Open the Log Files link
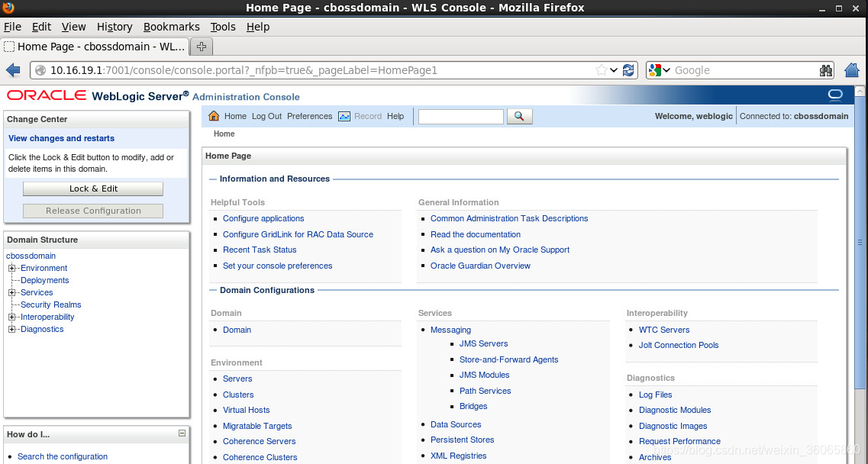The width and height of the screenshot is (868, 464). point(656,395)
